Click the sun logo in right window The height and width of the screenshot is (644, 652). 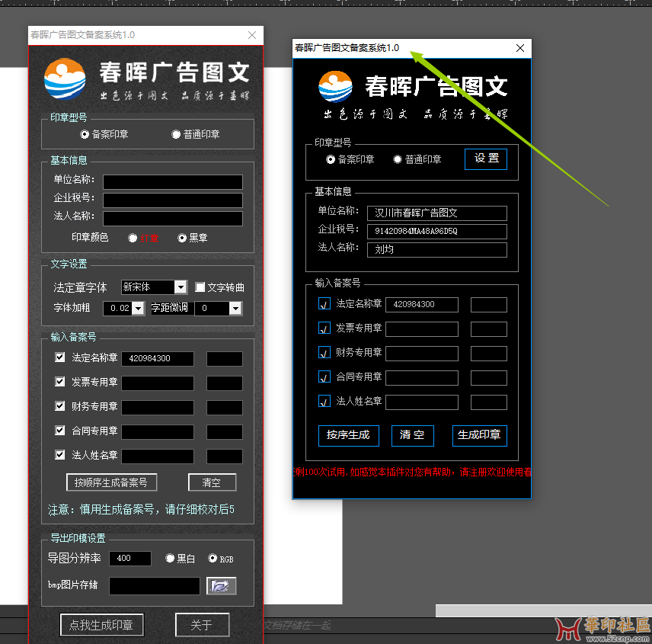pos(335,87)
